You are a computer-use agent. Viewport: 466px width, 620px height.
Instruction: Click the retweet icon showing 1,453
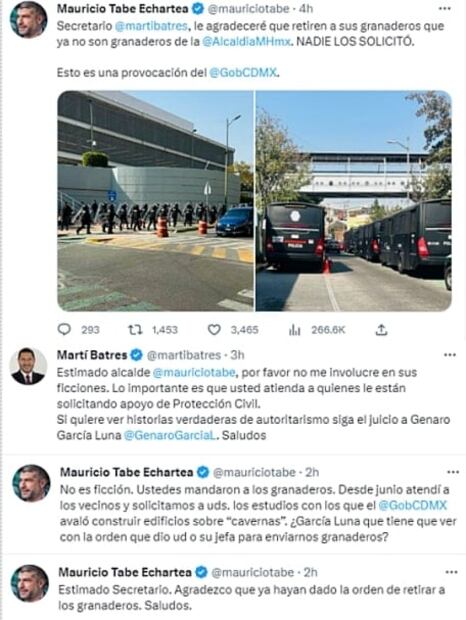pos(136,329)
